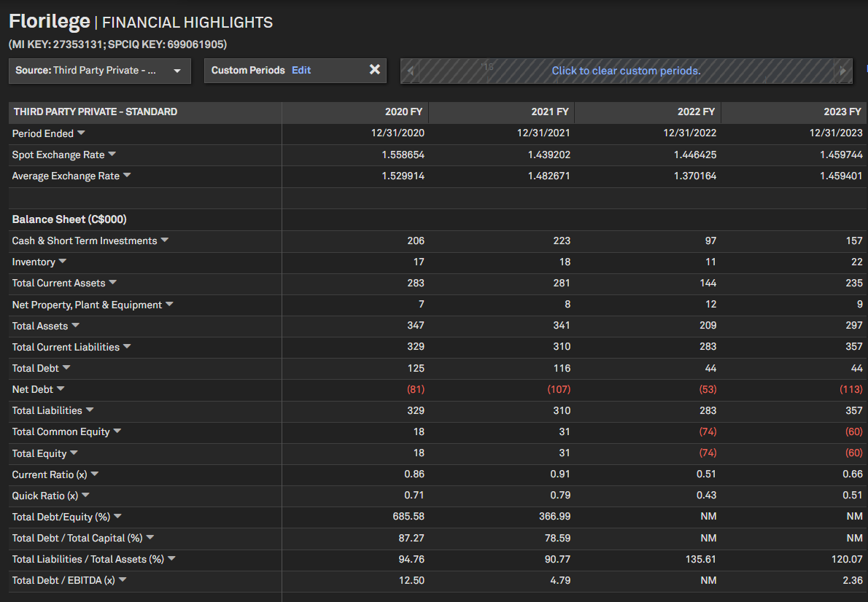Screen dimensions: 868x602
Task: Click the Total Liabilities row label
Action: click(x=47, y=410)
